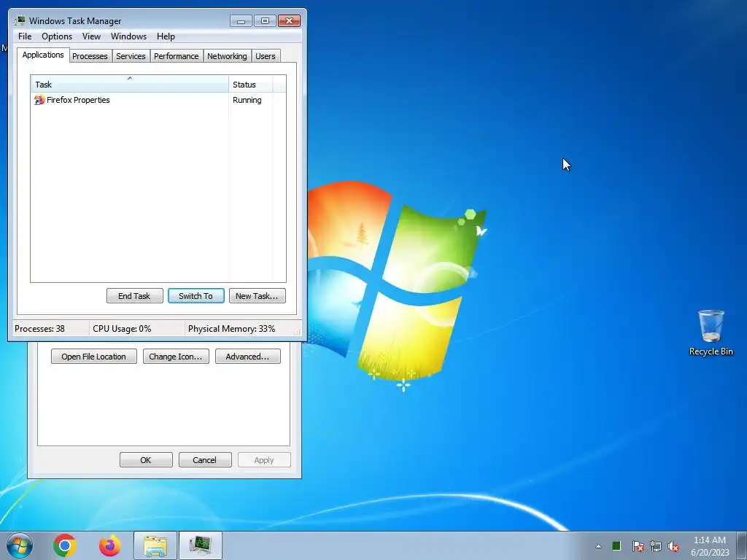Viewport: 747px width, 560px height.
Task: Click the Processes: 38 status bar entry
Action: pyautogui.click(x=39, y=329)
